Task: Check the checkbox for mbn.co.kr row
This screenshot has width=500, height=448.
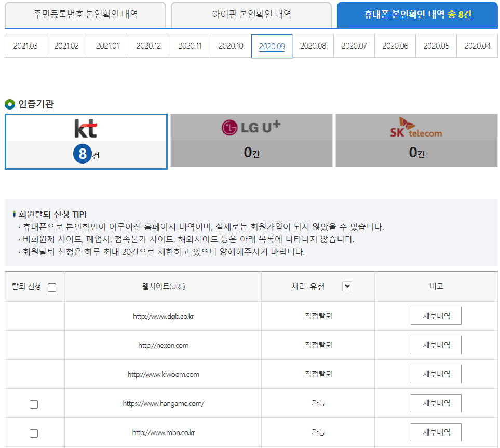Action: pos(34,432)
